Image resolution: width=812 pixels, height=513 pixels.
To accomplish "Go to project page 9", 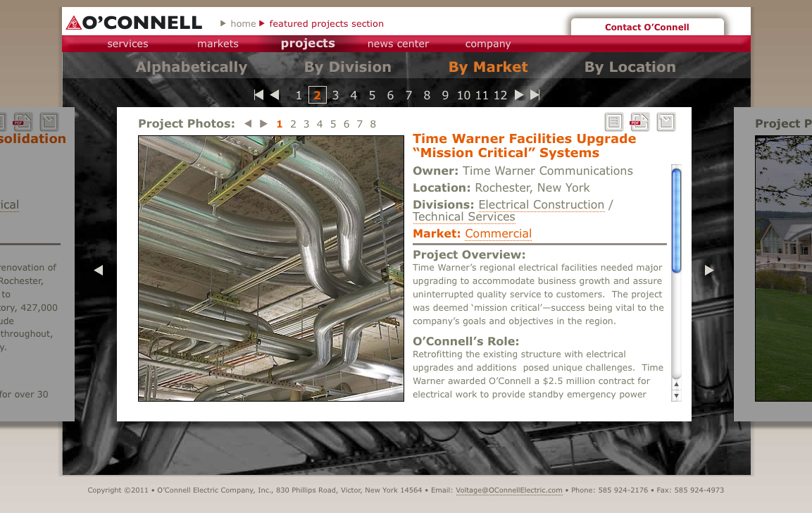I will coord(445,95).
